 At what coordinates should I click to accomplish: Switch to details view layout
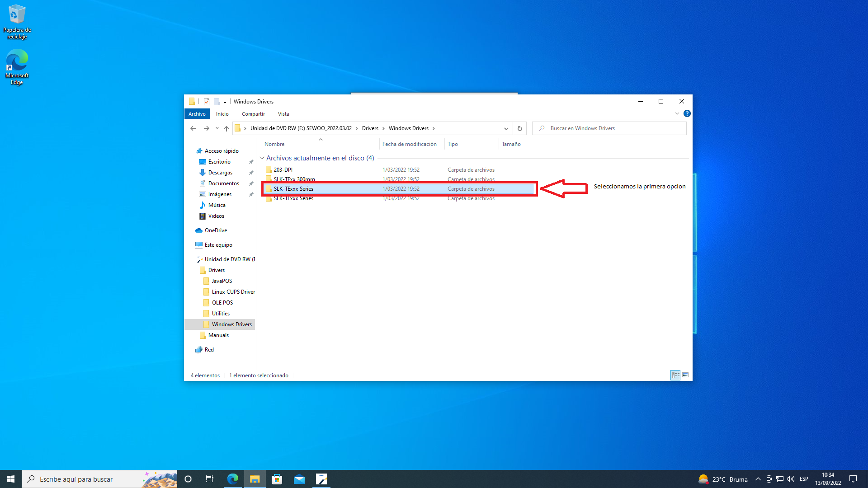coord(675,375)
